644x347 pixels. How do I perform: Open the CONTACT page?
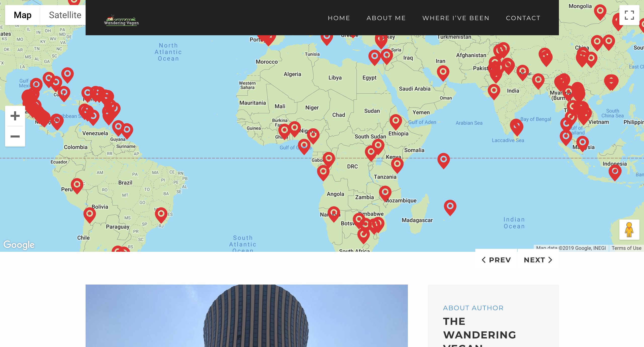(523, 18)
